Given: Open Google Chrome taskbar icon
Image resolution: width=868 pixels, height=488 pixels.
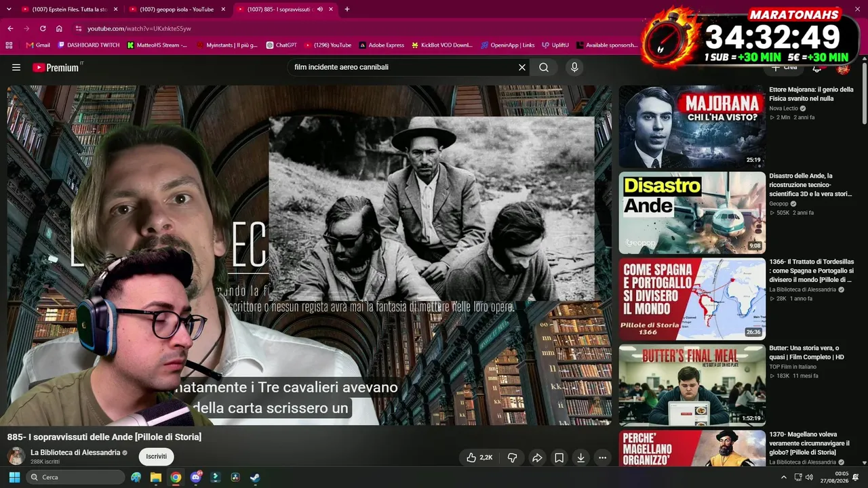Looking at the screenshot, I should tap(176, 477).
